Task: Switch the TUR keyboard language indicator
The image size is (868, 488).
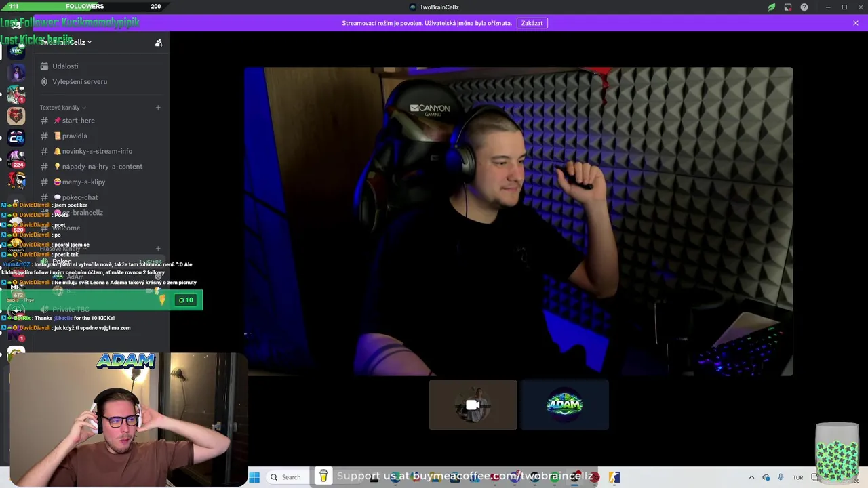Action: (x=797, y=477)
